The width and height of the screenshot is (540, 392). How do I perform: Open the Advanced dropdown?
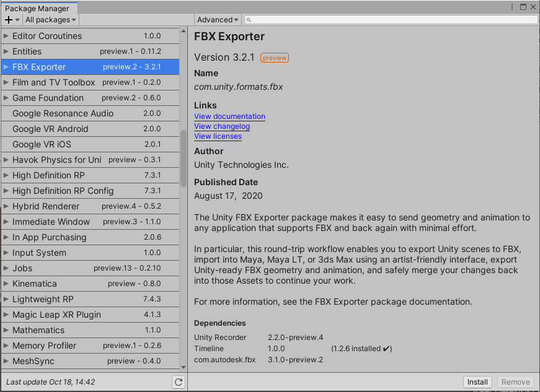[218, 20]
